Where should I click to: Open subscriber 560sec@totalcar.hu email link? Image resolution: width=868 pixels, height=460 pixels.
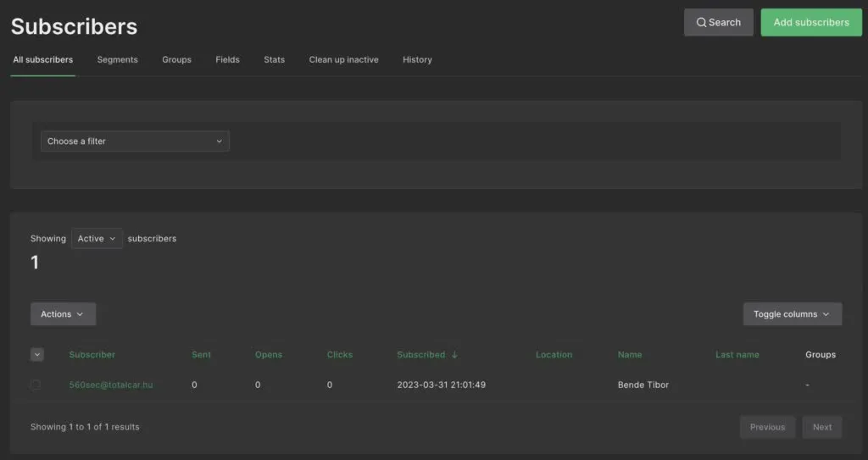(111, 385)
